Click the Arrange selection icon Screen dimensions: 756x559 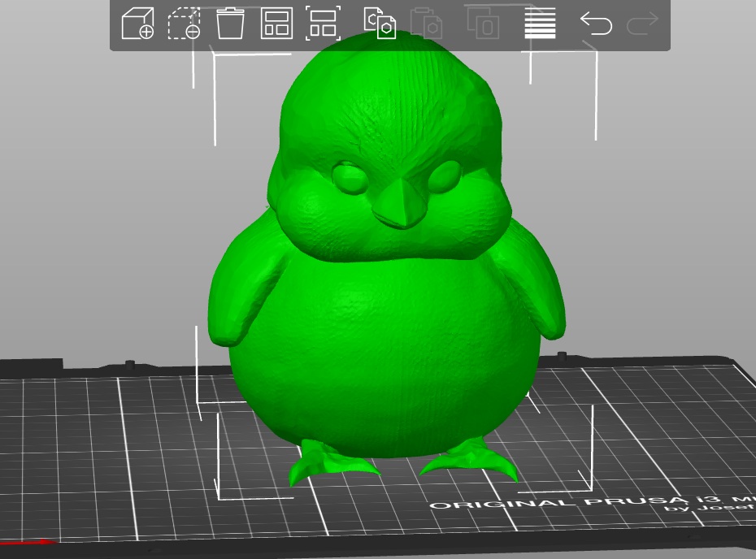(323, 23)
